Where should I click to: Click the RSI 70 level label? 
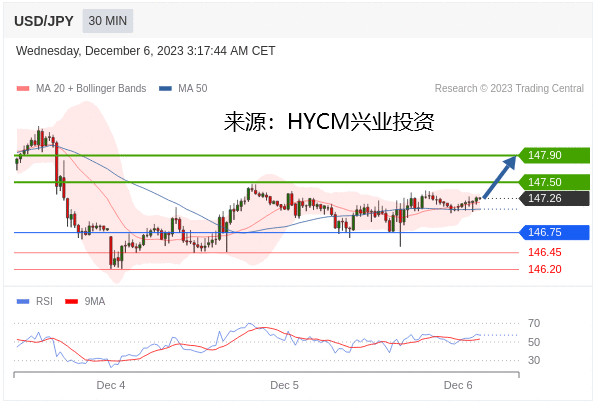pos(534,323)
